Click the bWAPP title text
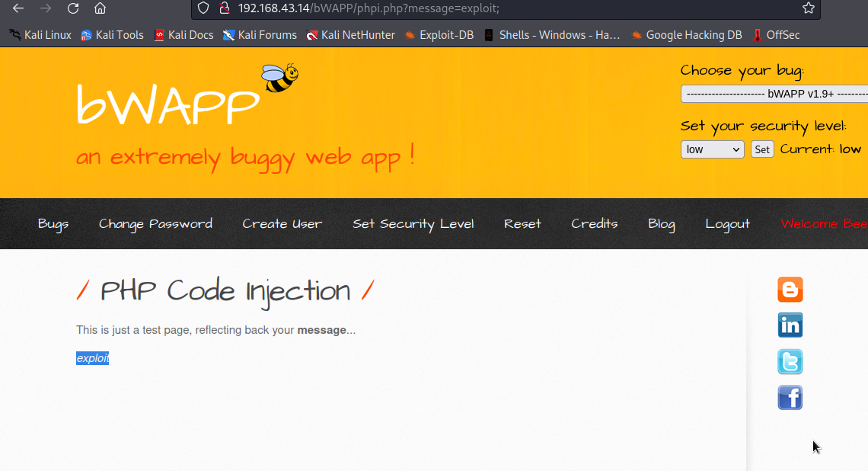 click(x=168, y=105)
